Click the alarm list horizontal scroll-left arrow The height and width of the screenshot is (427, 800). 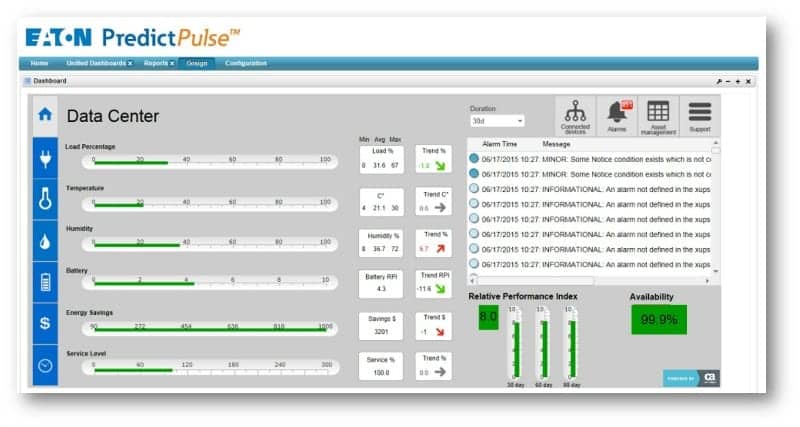(x=472, y=281)
